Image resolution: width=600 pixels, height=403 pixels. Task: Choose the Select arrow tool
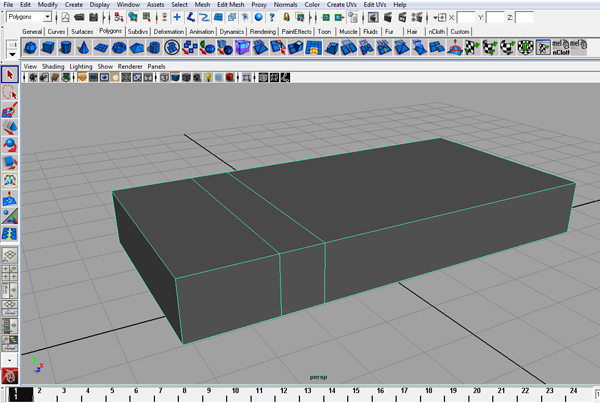(10, 74)
